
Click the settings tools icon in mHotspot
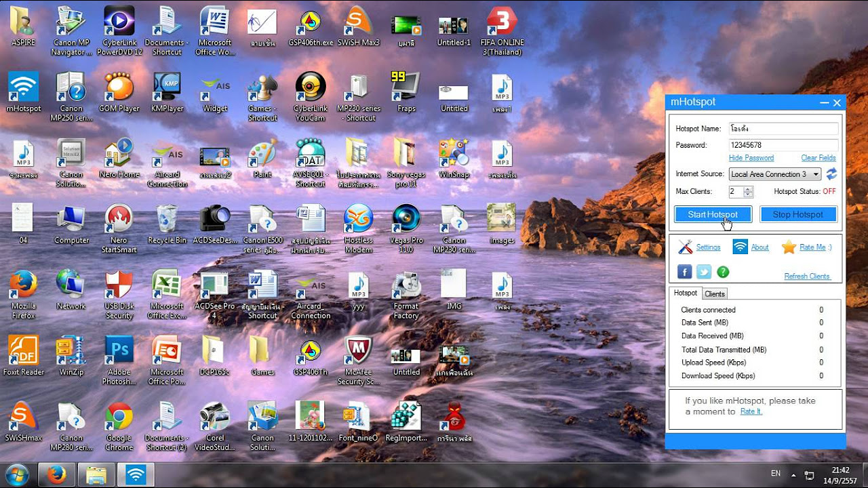[x=686, y=247]
